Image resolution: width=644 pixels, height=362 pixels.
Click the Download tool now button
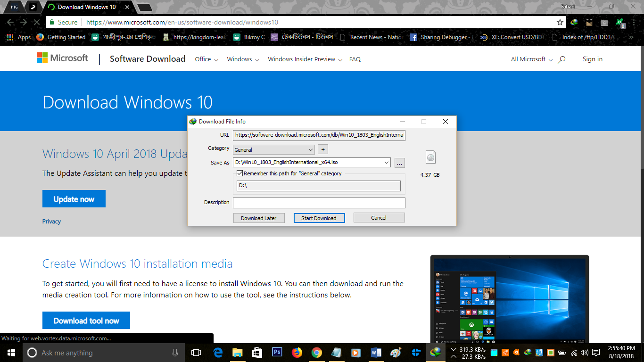click(86, 321)
